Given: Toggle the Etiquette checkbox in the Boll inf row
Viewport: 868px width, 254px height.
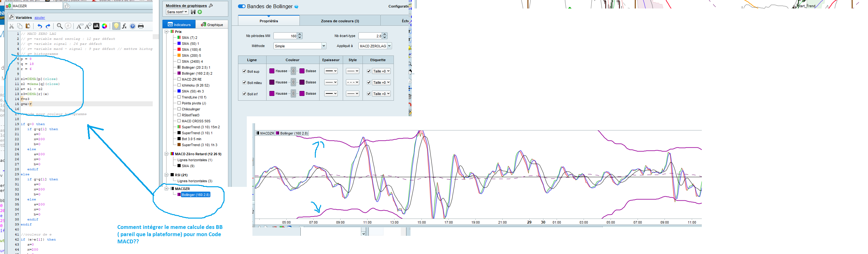Looking at the screenshot, I should [x=369, y=94].
